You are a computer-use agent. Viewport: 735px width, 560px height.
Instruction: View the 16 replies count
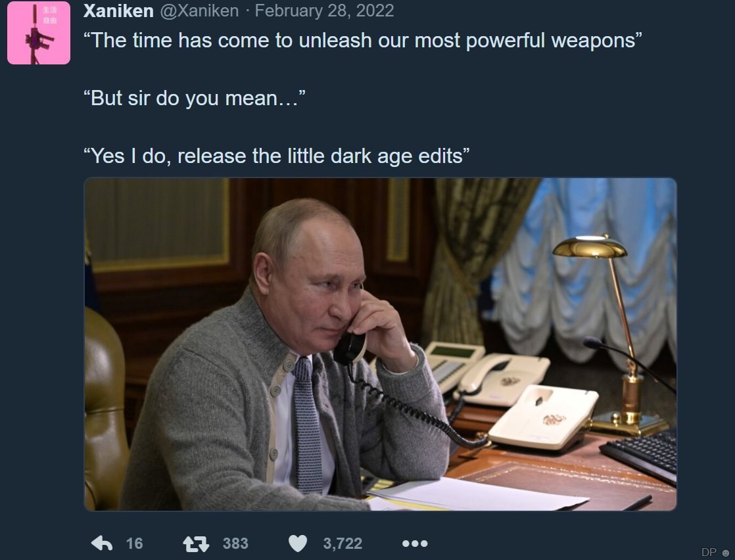pos(135,544)
